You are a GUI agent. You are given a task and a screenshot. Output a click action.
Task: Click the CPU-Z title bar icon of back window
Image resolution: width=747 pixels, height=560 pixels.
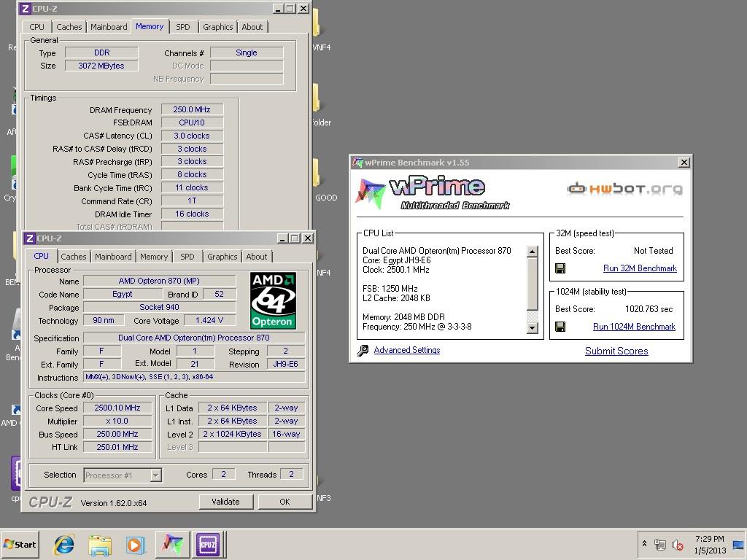(x=26, y=9)
